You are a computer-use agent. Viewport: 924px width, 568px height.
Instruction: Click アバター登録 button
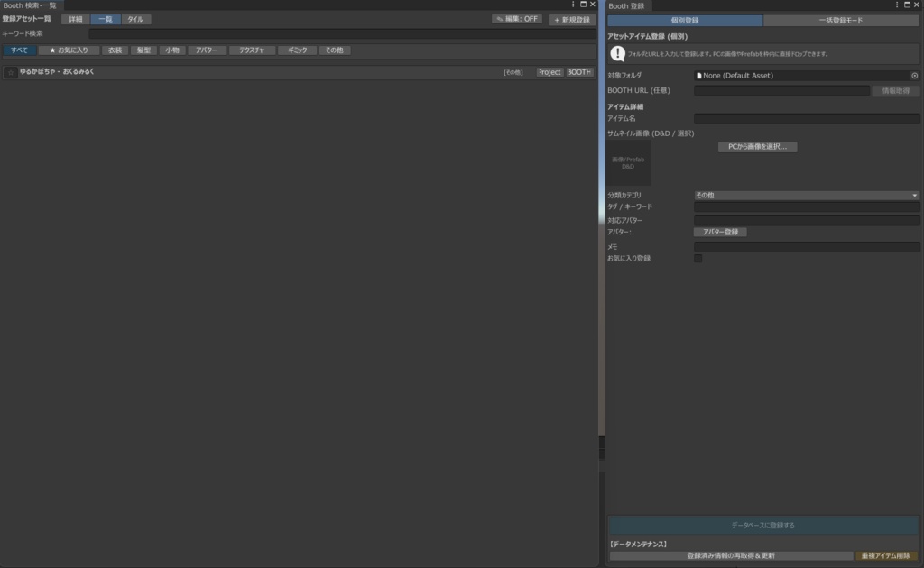720,232
